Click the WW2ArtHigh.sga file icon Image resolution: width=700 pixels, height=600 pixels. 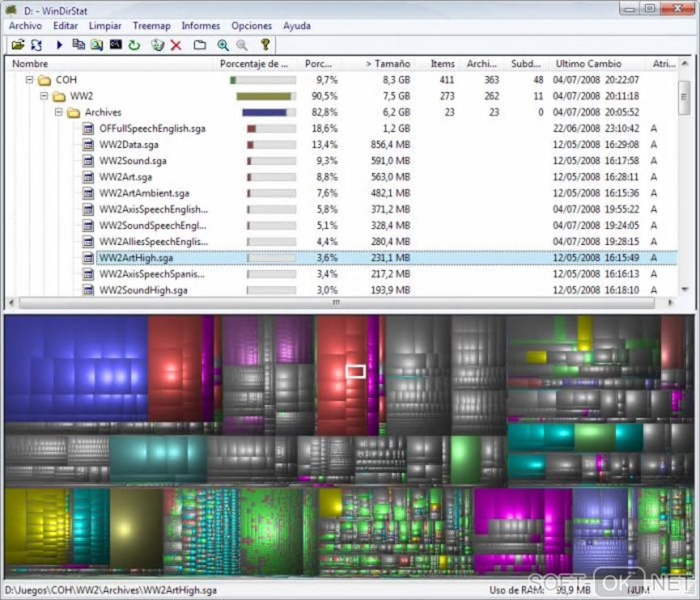[89, 257]
